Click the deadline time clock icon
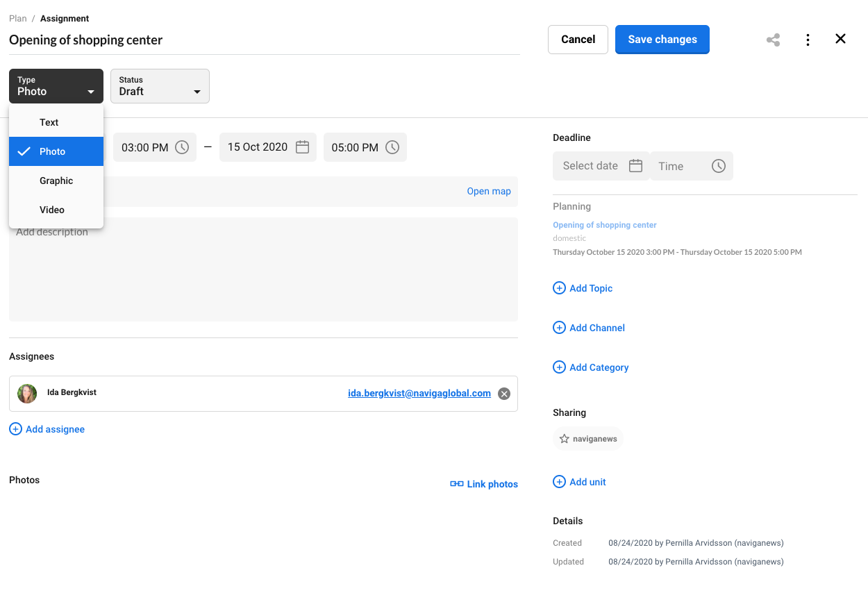Image resolution: width=868 pixels, height=602 pixels. point(719,166)
